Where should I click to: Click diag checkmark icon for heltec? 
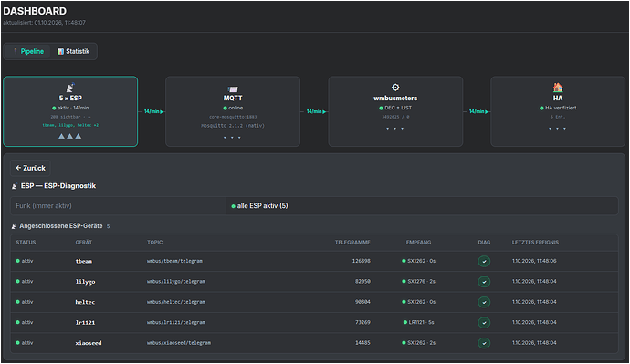484,302
